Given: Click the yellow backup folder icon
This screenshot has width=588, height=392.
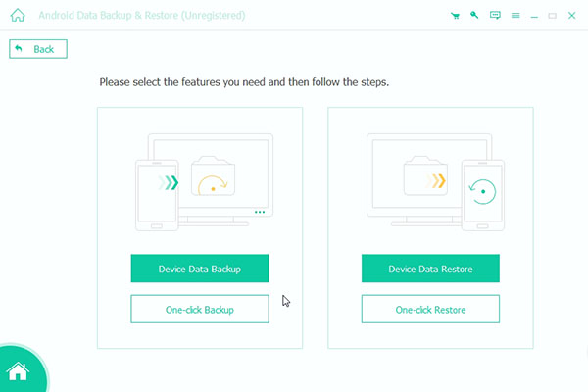Looking at the screenshot, I should (213, 176).
